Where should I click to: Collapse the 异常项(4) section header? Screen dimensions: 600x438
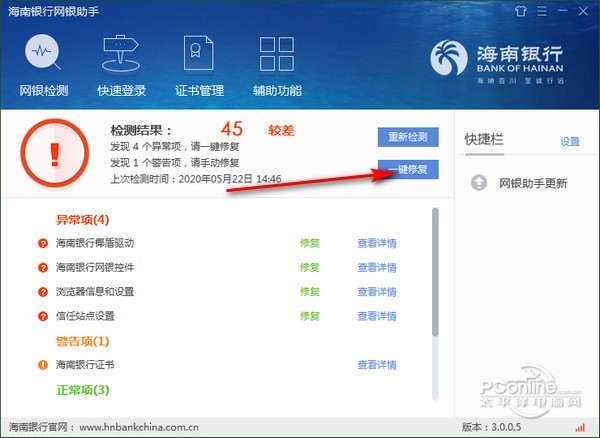click(83, 220)
